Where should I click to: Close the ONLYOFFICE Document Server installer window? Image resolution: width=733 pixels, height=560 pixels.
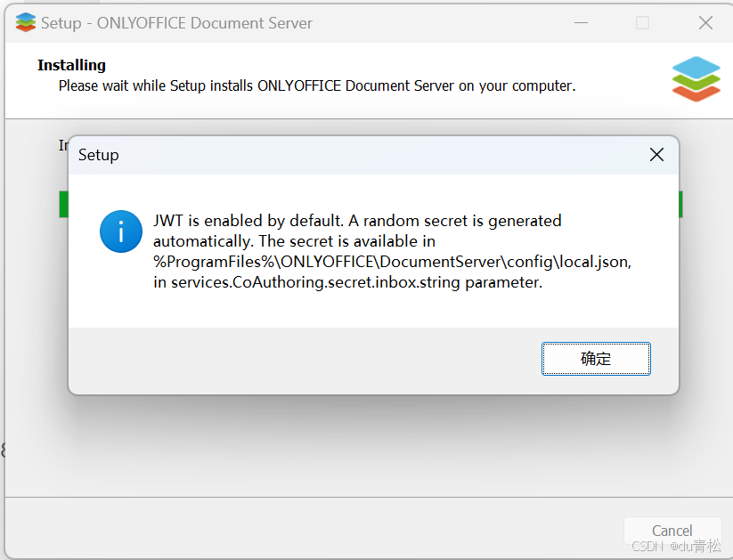click(x=705, y=22)
